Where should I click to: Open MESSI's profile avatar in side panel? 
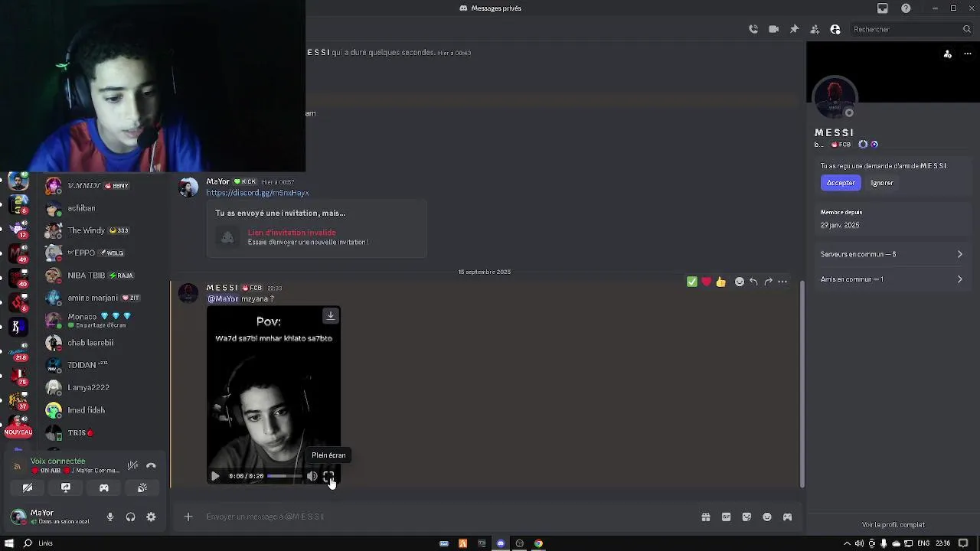[x=835, y=98]
